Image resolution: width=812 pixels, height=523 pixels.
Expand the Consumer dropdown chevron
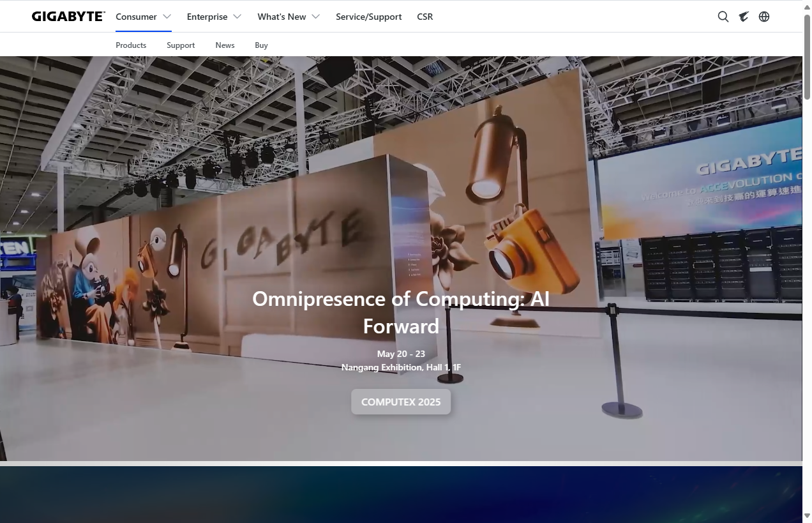point(167,17)
